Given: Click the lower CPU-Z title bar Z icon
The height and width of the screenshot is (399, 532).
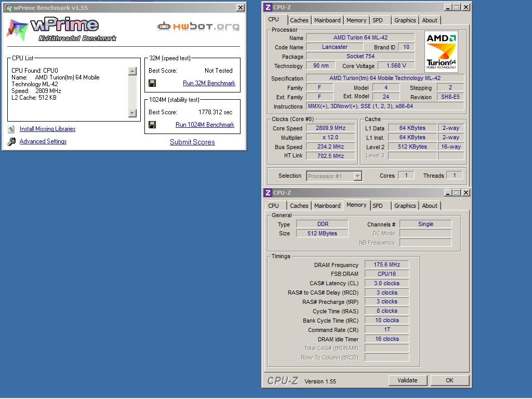Looking at the screenshot, I should click(x=268, y=193).
